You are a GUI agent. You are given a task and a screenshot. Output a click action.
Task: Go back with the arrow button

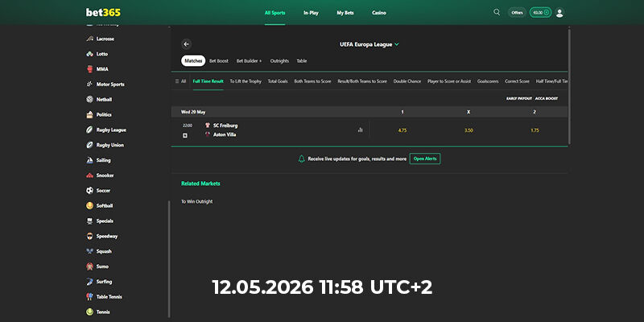[187, 44]
